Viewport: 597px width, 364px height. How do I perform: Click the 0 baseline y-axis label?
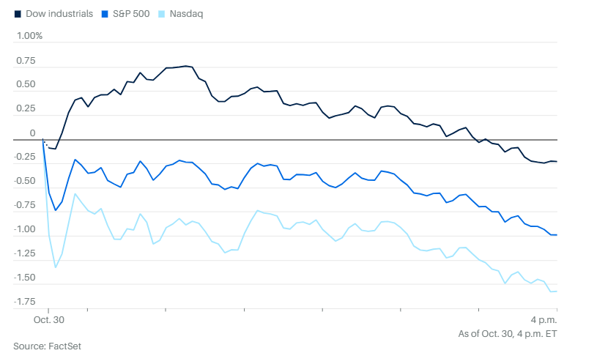(x=32, y=133)
